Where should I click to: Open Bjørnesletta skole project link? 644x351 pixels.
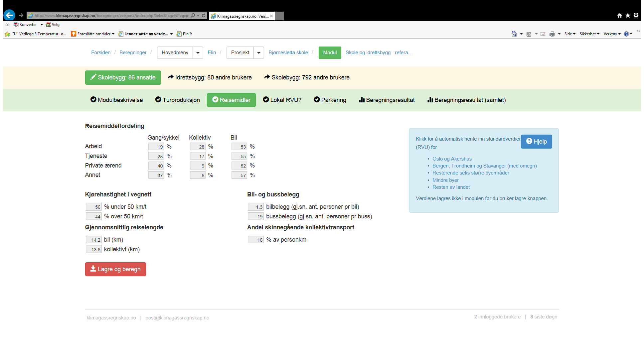(x=288, y=53)
